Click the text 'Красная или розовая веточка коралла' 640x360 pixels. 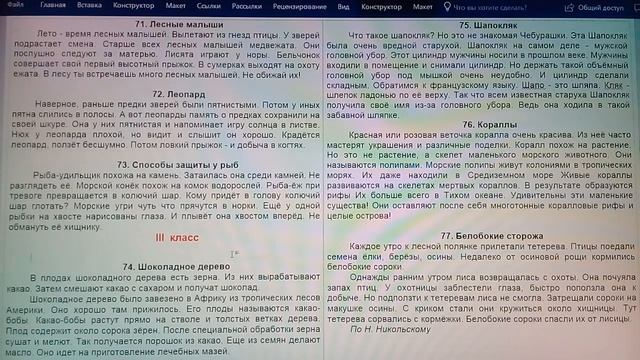423,135
